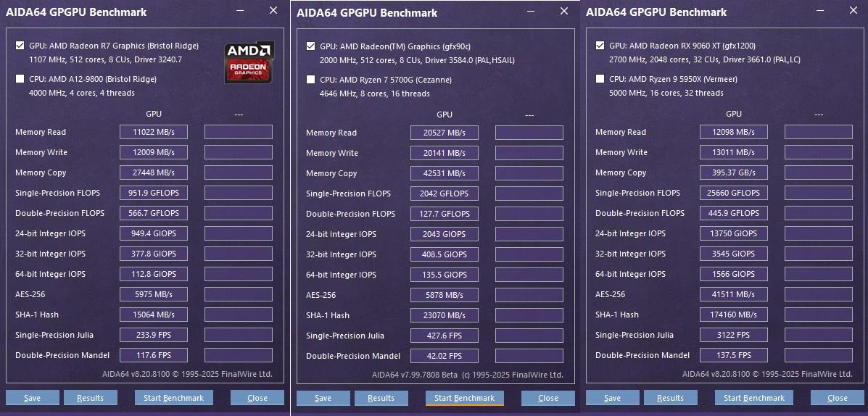The height and width of the screenshot is (416, 868).
Task: Select the 23070 MB/s SHA-1 Hash value
Action: pyautogui.click(x=445, y=315)
